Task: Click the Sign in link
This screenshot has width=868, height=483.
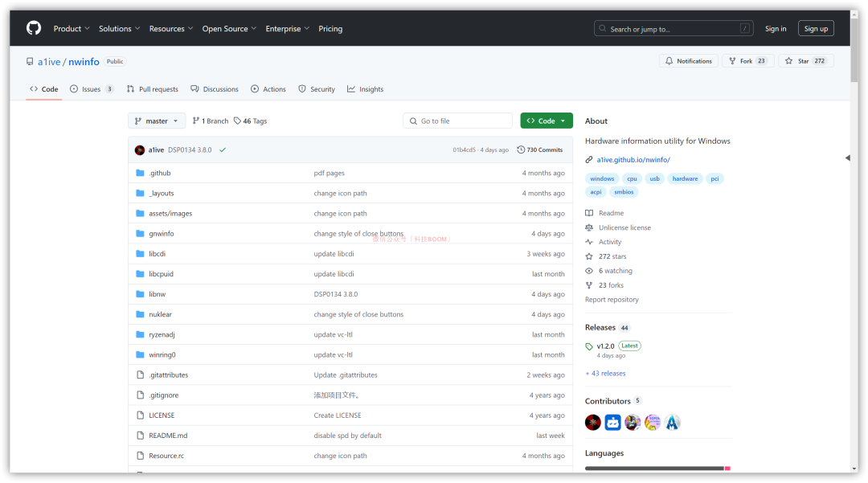Action: point(776,29)
